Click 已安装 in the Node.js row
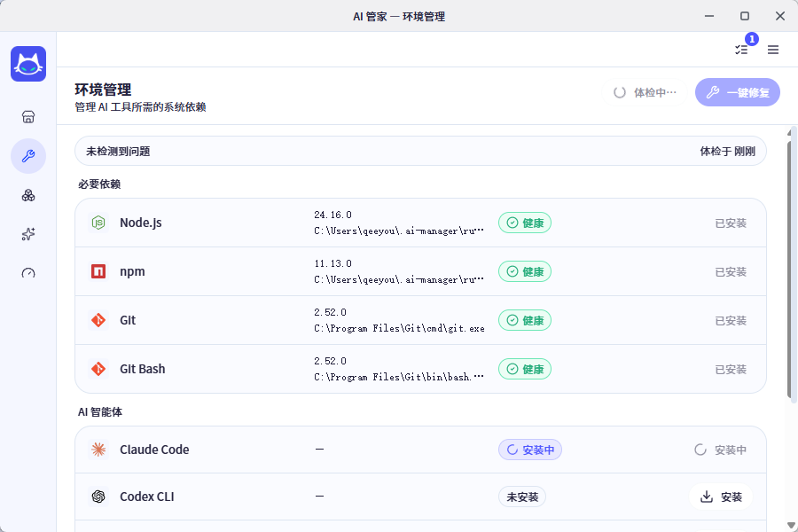Screen dimensions: 798x532 (x=731, y=223)
